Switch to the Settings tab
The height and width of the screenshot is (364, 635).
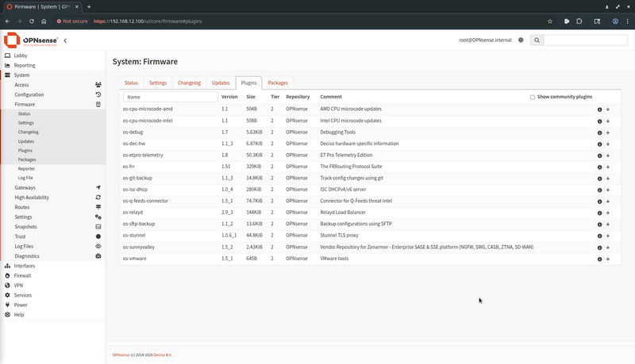158,83
